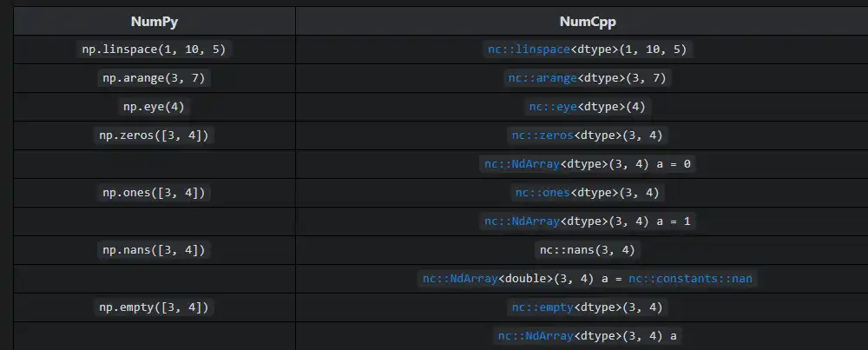
Task: Open nc::NdArray link in 'a = 0' row
Action: 522,164
